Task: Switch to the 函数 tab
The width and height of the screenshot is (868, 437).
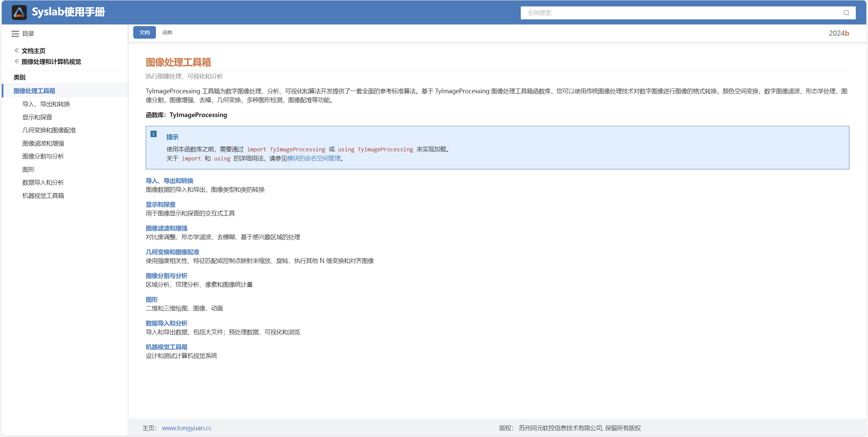Action: pyautogui.click(x=167, y=33)
